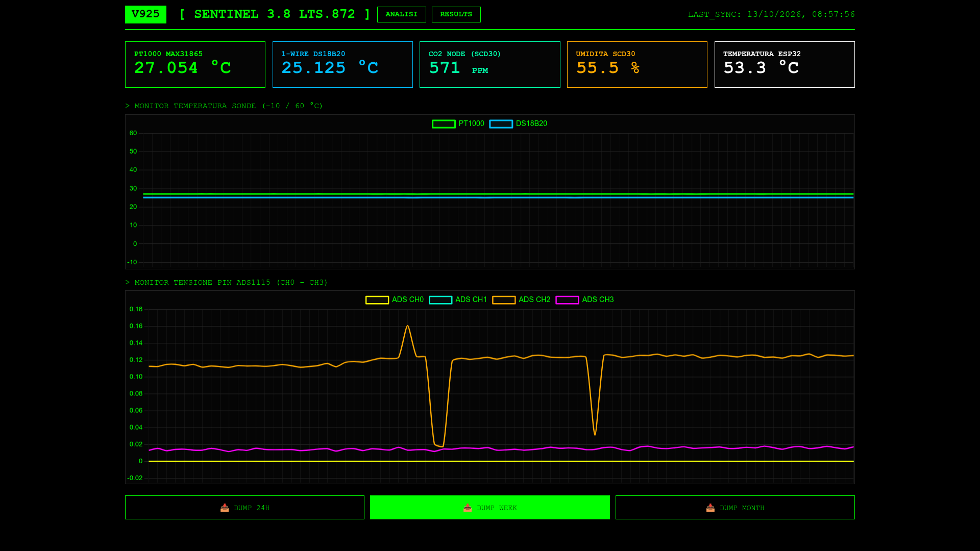The height and width of the screenshot is (551, 980).
Task: Click the V925 version badge
Action: coord(145,14)
